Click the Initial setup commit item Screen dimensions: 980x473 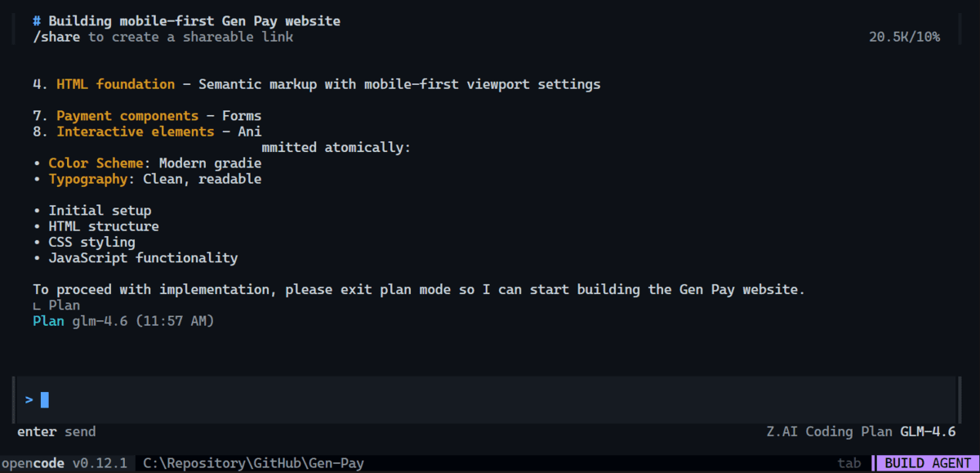[x=100, y=210]
